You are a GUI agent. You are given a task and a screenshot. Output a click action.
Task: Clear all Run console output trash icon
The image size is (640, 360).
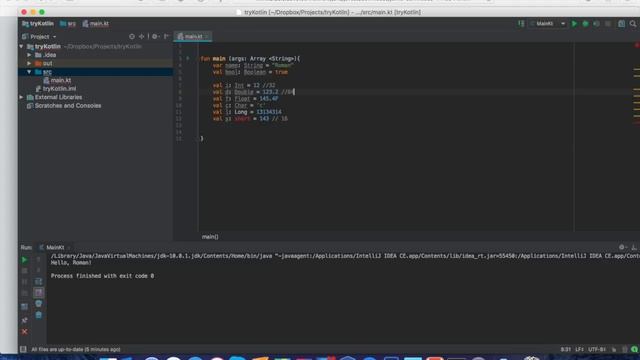(38, 315)
